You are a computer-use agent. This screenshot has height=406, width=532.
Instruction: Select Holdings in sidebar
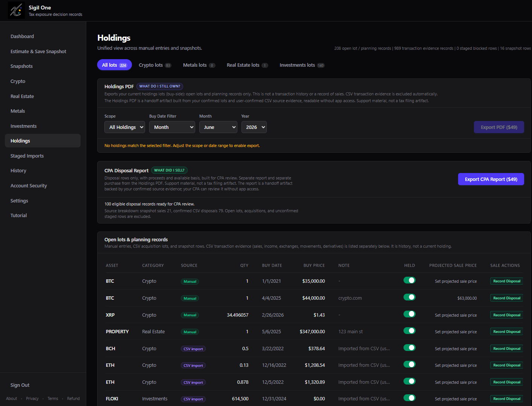[x=43, y=141]
